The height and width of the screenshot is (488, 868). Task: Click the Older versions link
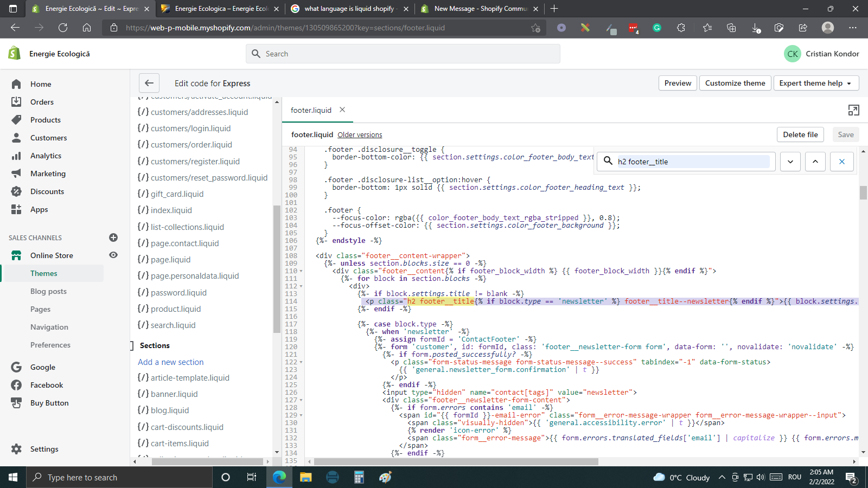360,135
